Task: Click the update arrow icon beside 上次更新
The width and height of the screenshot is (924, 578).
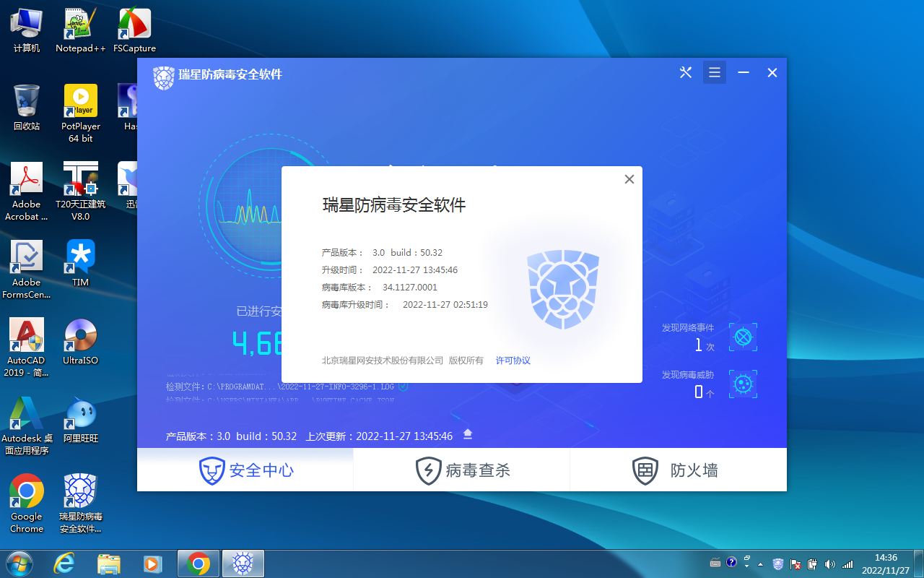Action: point(468,433)
